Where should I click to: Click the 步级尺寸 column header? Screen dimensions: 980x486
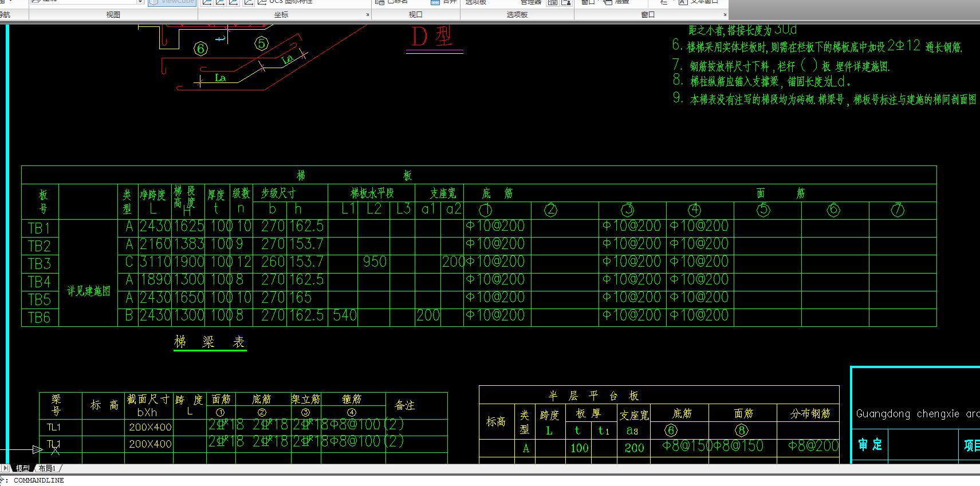[278, 193]
